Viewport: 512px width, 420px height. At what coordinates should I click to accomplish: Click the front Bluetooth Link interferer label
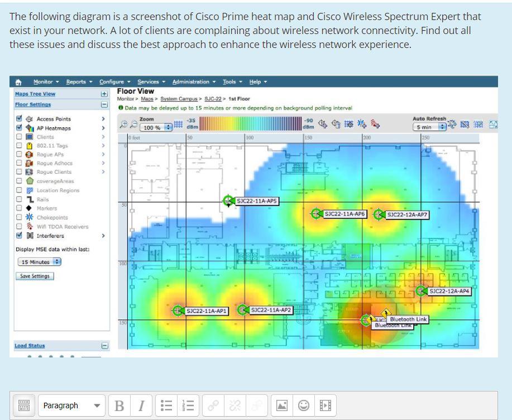pos(408,319)
